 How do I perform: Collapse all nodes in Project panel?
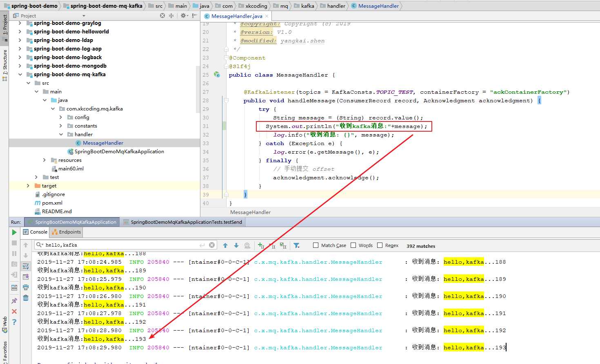[x=171, y=15]
